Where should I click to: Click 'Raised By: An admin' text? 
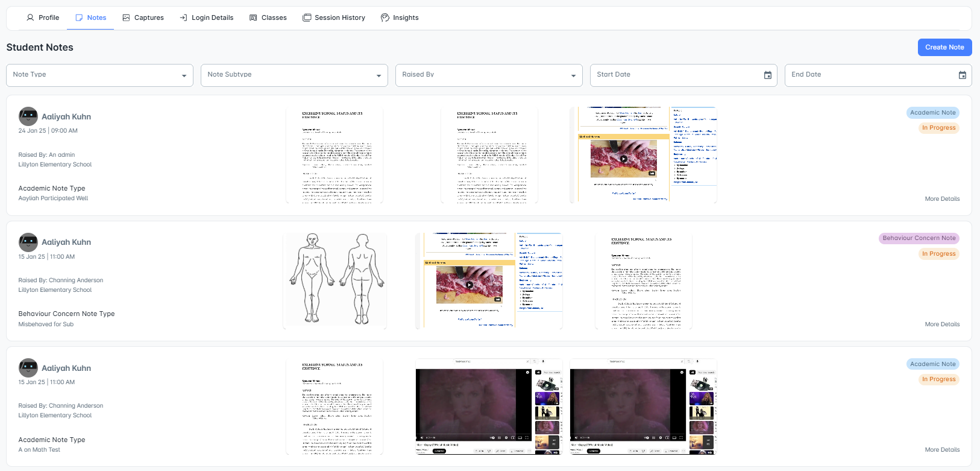point(47,155)
